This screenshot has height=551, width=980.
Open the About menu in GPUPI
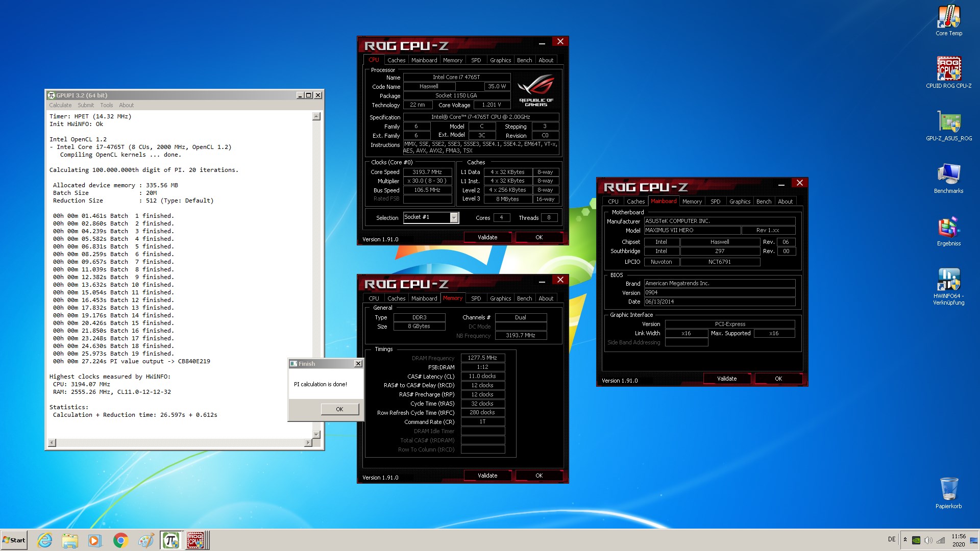pyautogui.click(x=127, y=105)
